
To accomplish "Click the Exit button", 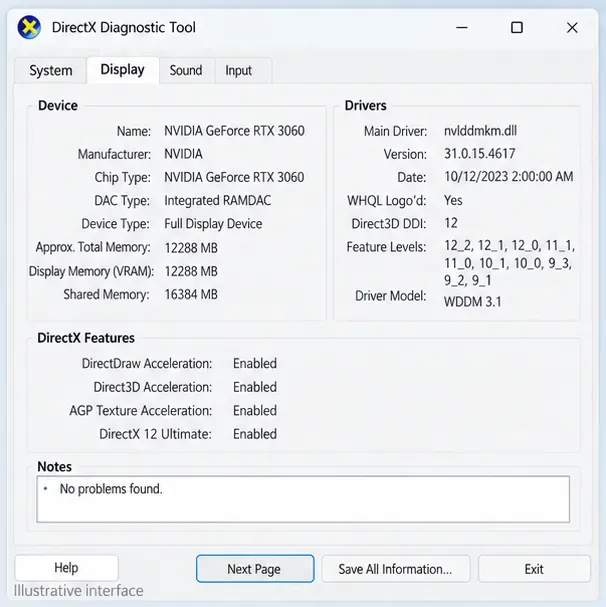I will [534, 569].
